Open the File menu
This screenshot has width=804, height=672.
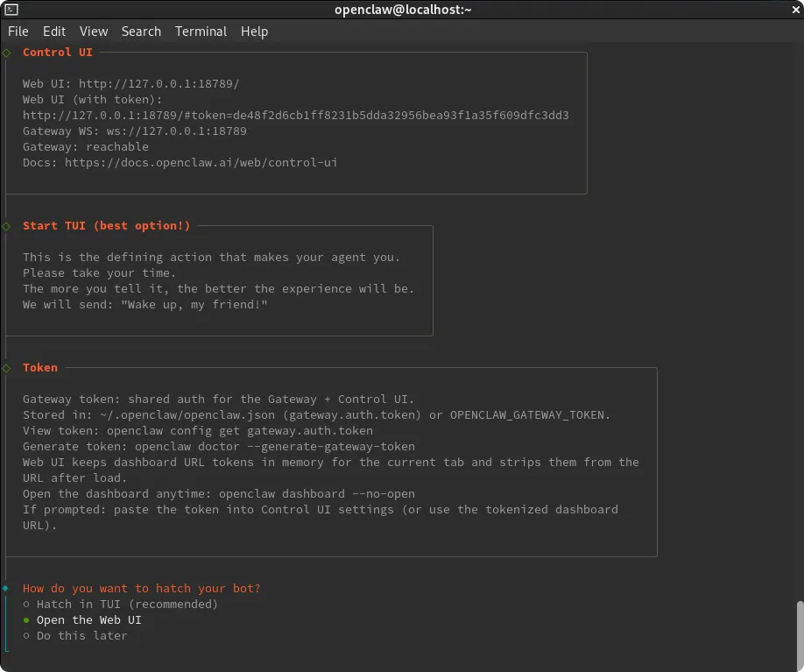pos(18,32)
